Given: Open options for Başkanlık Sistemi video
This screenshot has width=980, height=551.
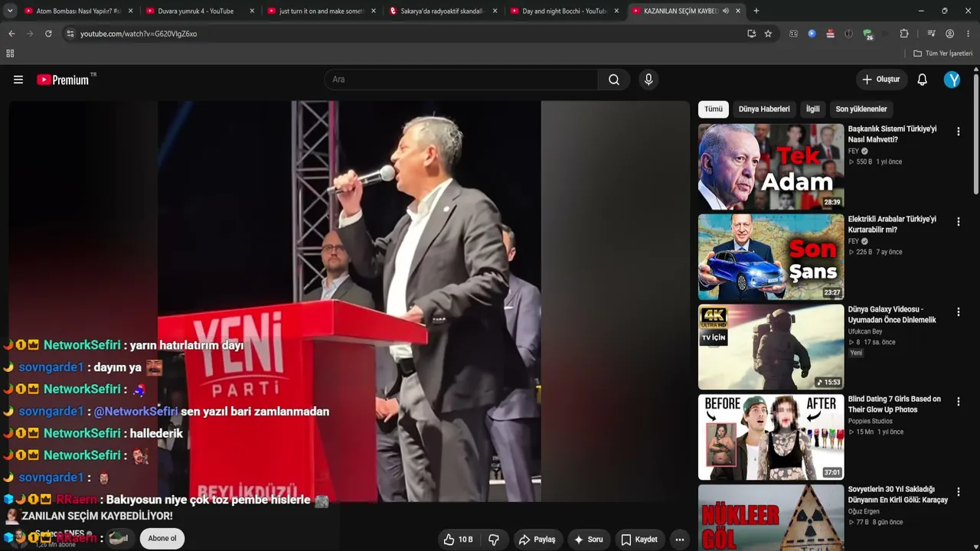Looking at the screenshot, I should [958, 132].
